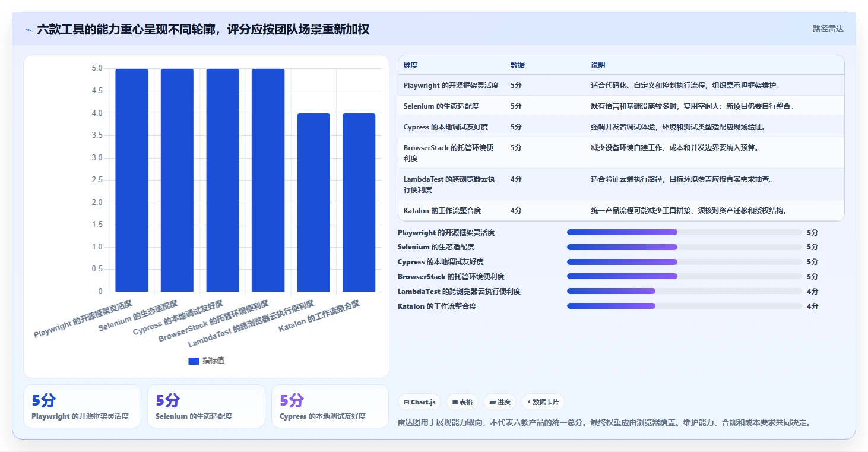Viewport: 868px width, 452px height.
Task: Click the lightning icon beside the title
Action: tap(28, 29)
